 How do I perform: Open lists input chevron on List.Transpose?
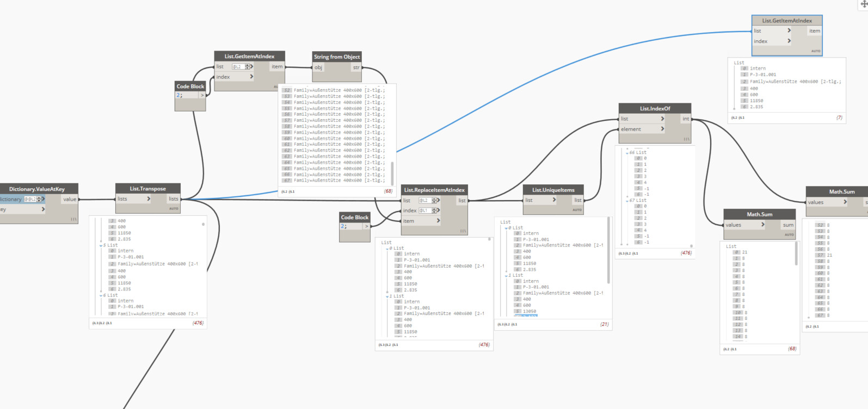click(x=149, y=199)
